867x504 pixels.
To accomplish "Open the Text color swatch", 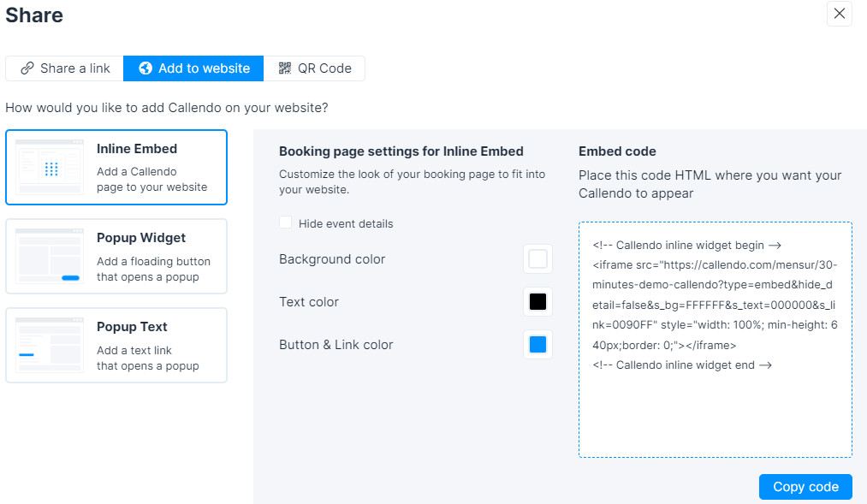I will tap(538, 302).
